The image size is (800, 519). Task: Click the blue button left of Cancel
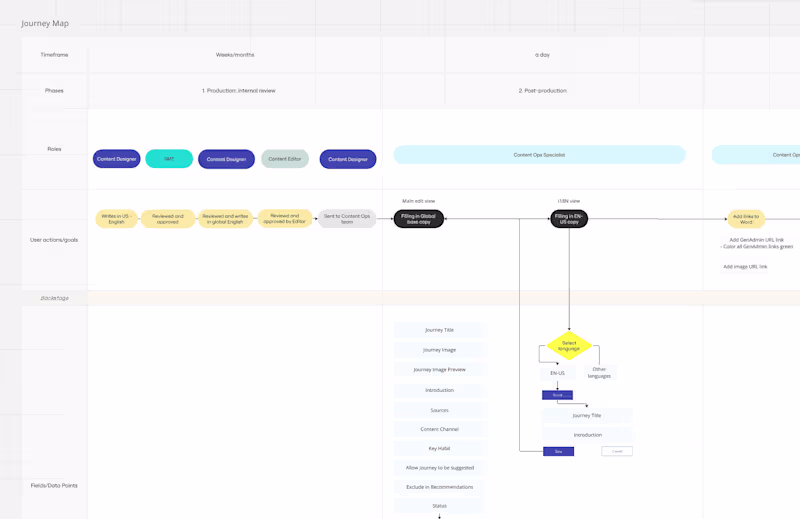coord(558,451)
